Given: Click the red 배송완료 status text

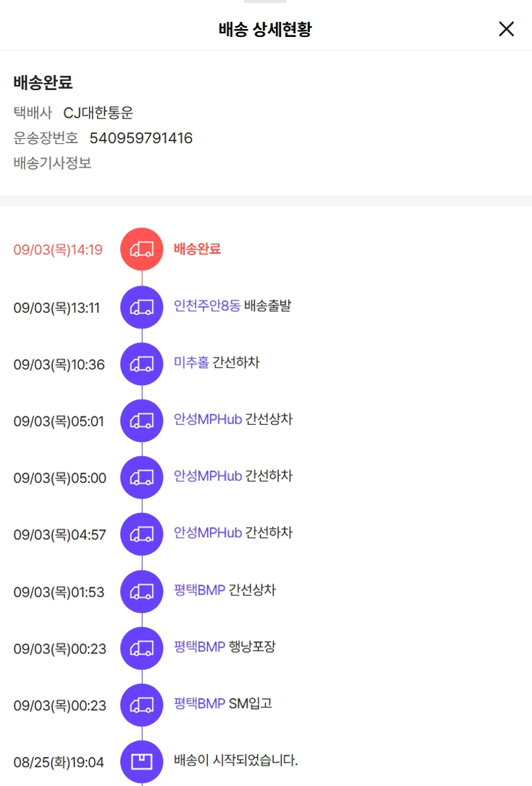Looking at the screenshot, I should click(x=197, y=248).
